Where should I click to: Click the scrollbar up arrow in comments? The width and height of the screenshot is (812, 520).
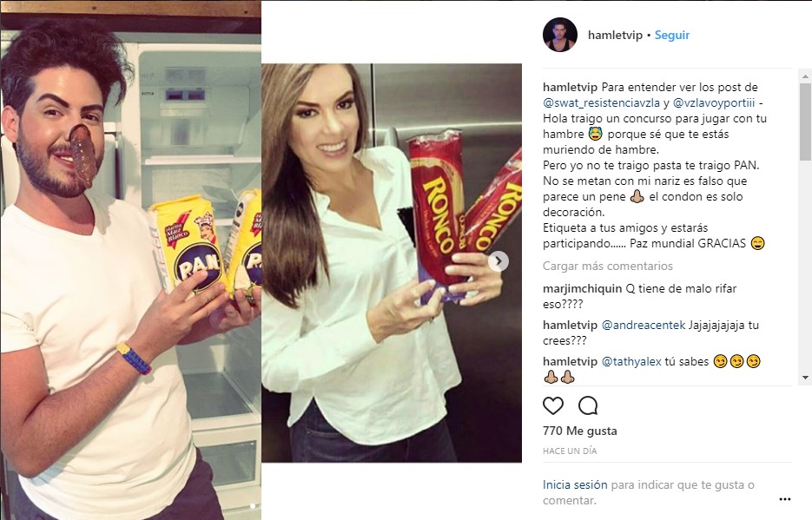click(x=805, y=76)
